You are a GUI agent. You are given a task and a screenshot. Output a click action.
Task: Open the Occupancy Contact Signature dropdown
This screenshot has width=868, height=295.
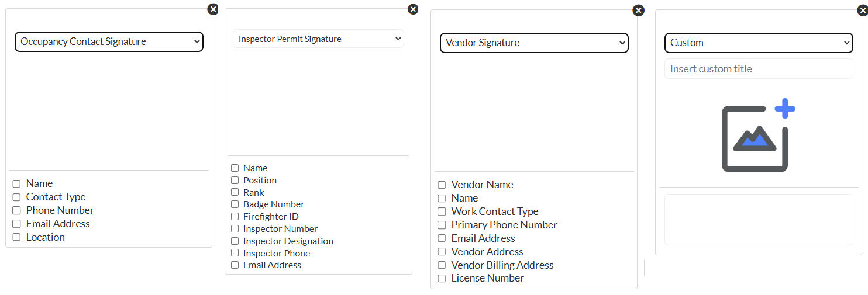(109, 41)
